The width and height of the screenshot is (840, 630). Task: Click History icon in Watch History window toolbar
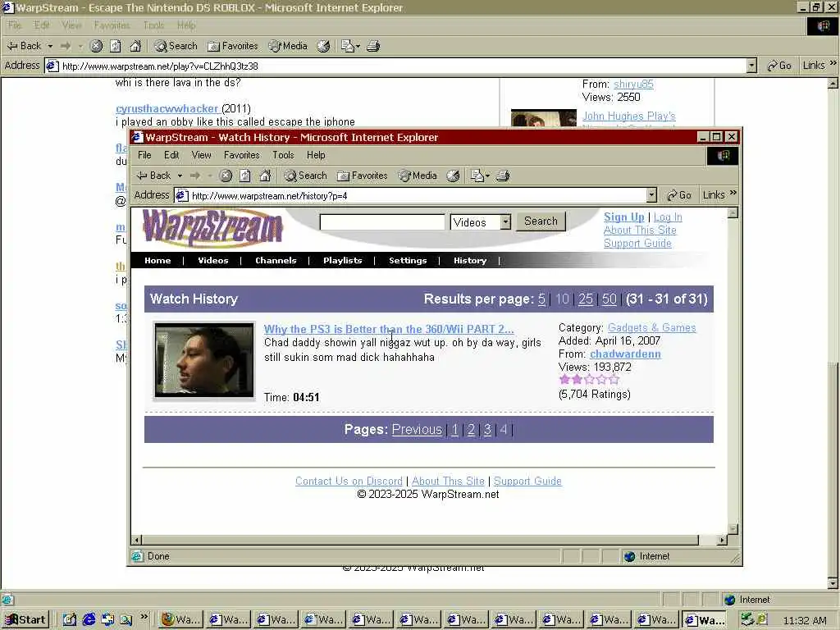click(x=453, y=176)
